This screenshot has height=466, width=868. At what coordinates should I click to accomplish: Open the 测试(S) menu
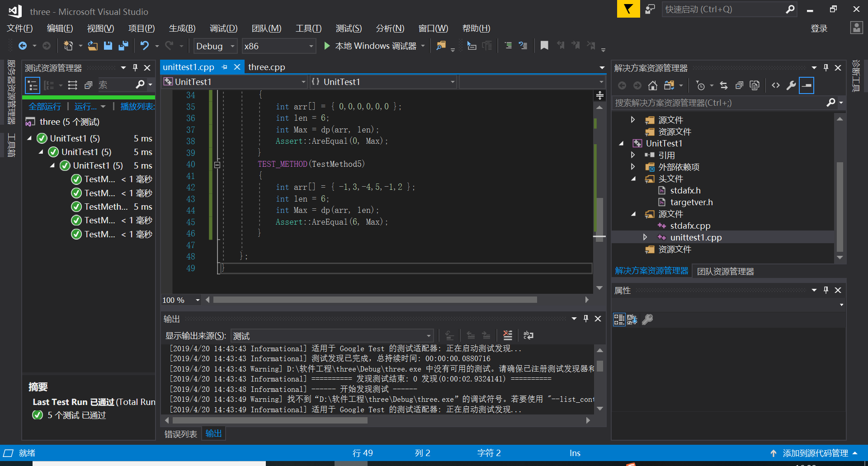click(x=348, y=28)
